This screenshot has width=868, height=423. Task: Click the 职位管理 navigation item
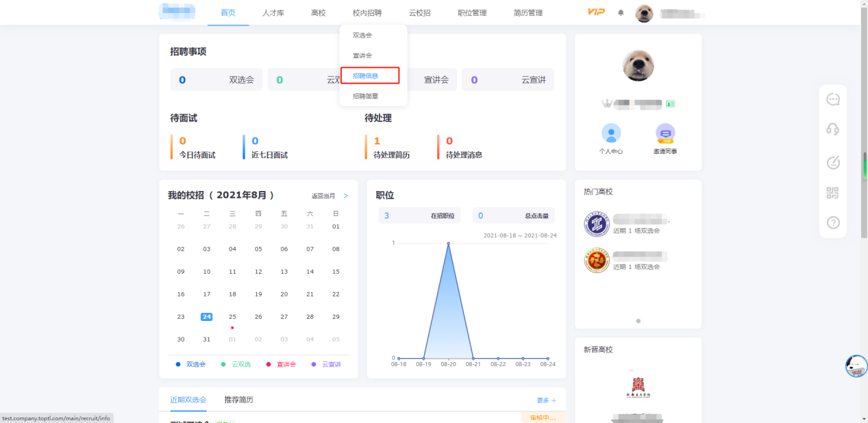click(x=472, y=13)
